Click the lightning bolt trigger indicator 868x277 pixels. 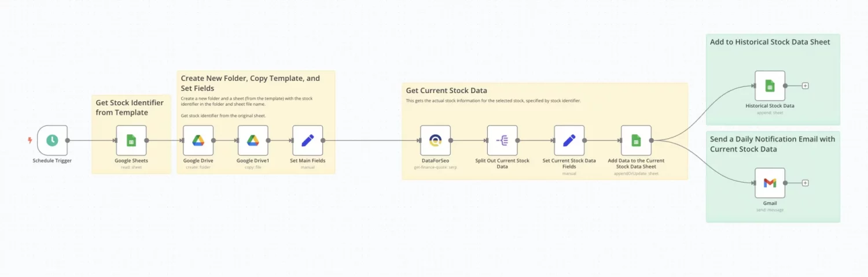coord(30,140)
